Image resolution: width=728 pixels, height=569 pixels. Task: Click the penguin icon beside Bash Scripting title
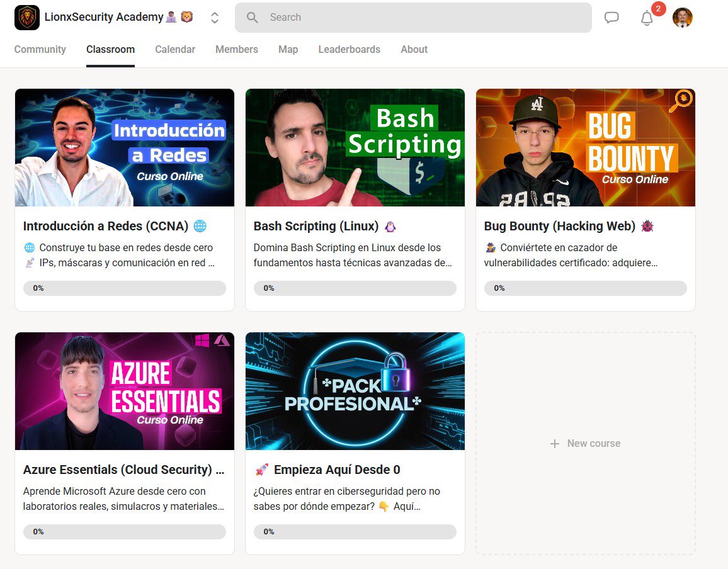click(390, 227)
